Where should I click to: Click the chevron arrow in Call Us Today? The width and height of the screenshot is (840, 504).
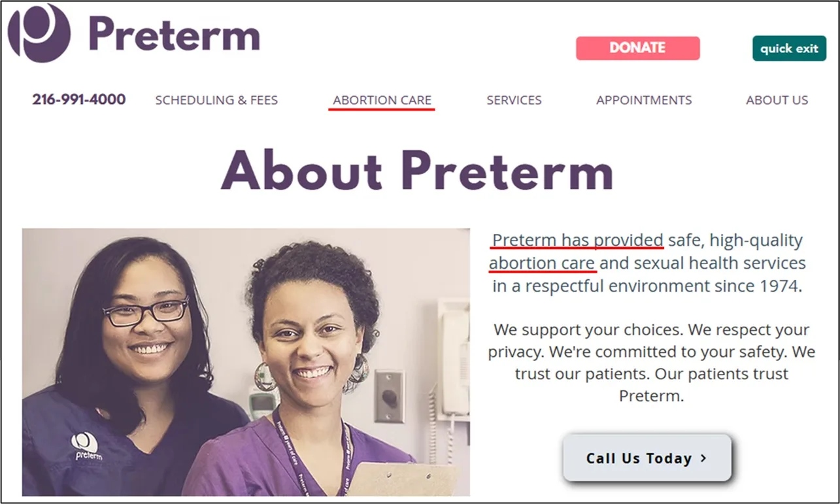point(703,458)
